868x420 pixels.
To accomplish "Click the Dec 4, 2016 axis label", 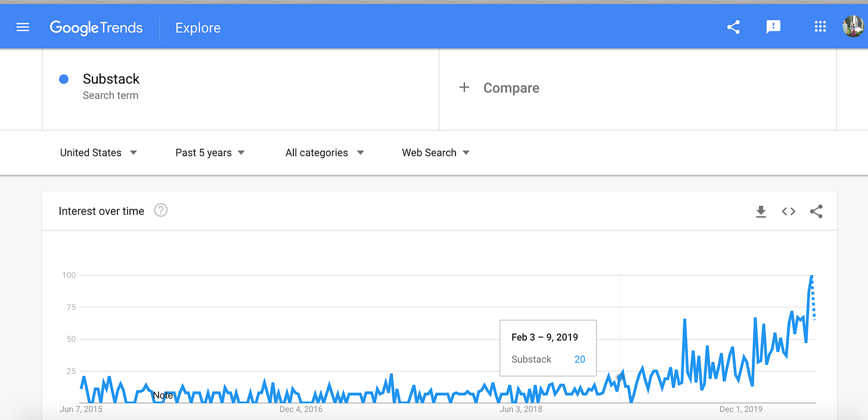I will tap(301, 409).
